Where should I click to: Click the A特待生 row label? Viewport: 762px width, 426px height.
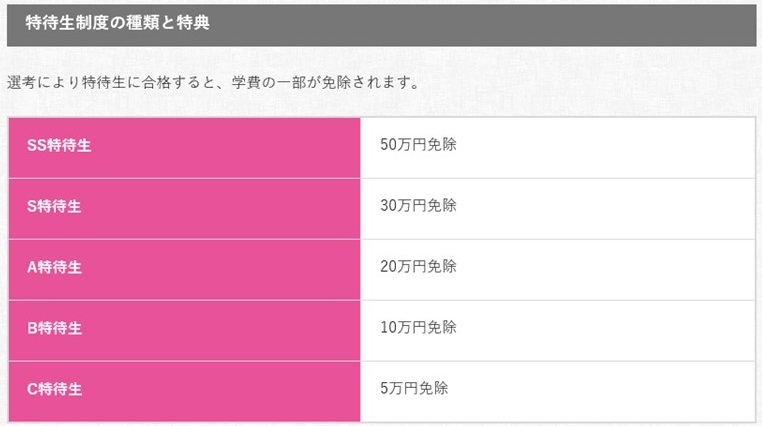(x=54, y=267)
